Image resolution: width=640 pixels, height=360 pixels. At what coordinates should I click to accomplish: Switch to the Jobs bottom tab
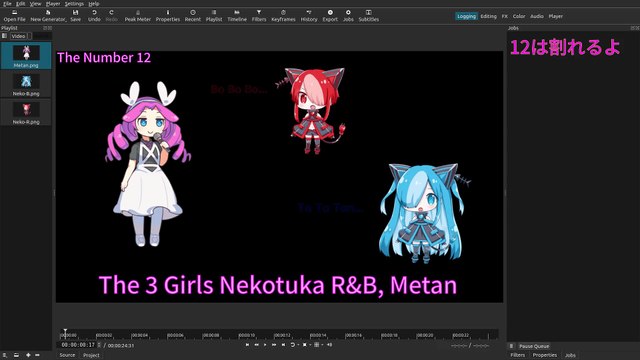pyautogui.click(x=570, y=355)
